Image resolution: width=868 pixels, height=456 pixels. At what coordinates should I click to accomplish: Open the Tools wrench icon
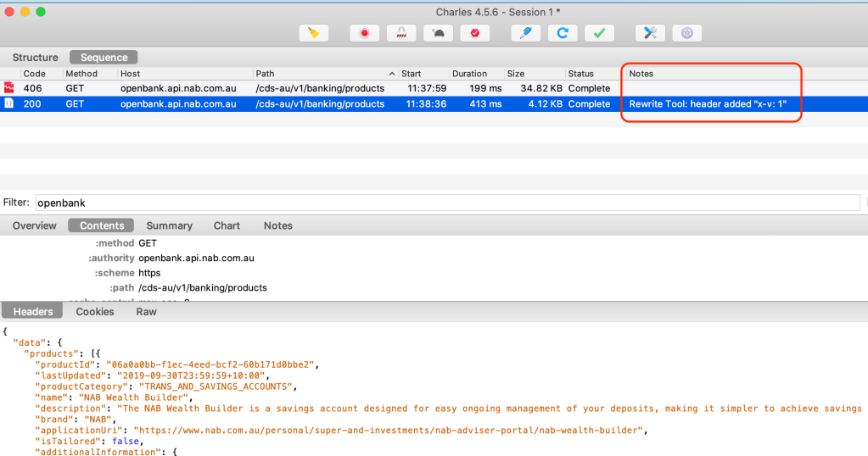point(650,33)
